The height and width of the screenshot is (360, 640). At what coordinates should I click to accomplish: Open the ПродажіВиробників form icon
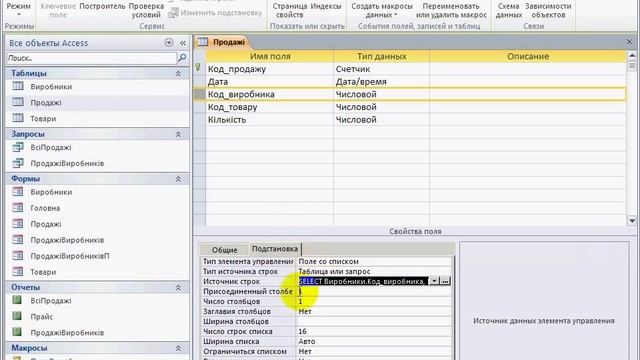point(18,240)
